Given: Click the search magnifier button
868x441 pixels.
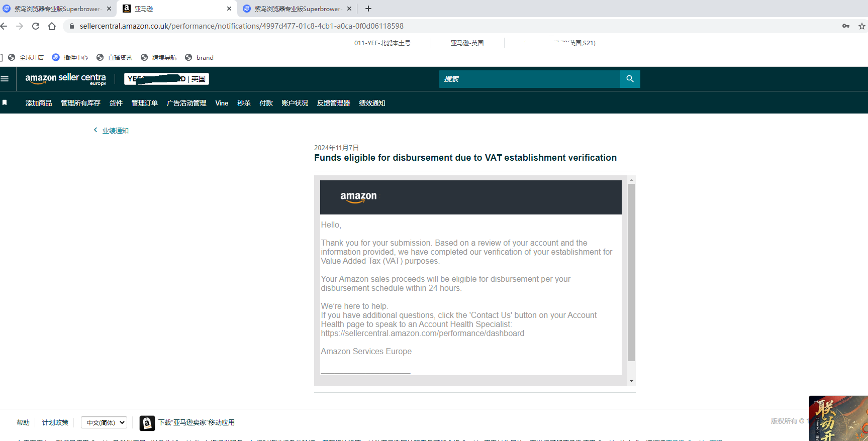Looking at the screenshot, I should (x=630, y=79).
